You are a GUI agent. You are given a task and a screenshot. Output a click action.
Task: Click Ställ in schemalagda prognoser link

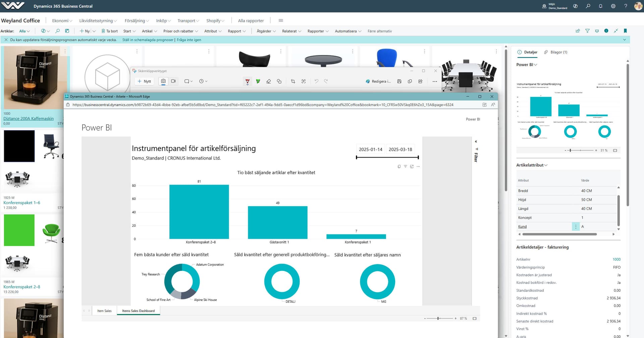click(x=148, y=40)
